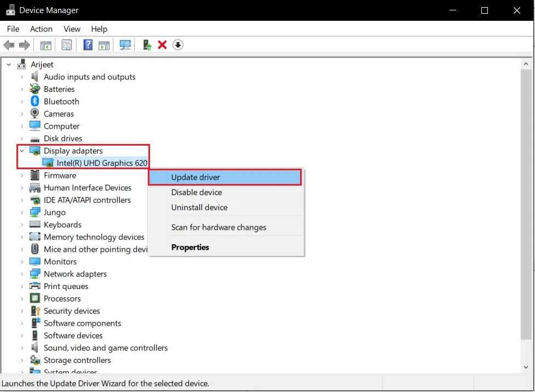Viewport: 535px width, 392px height.
Task: Select Uninstall device in the context menu
Action: pyautogui.click(x=199, y=207)
